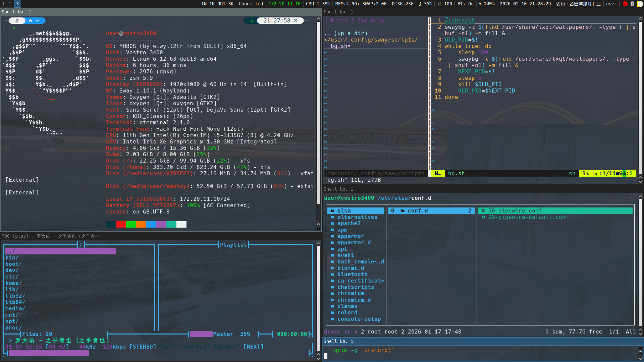Screen dimensions: 644x362
Task: Click the red face tray icon
Action: [625, 4]
